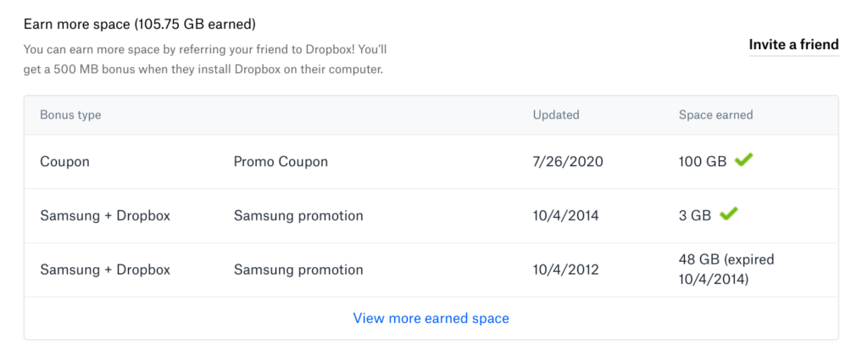
Task: Click the 10/4/2012 updated date
Action: pos(565,270)
